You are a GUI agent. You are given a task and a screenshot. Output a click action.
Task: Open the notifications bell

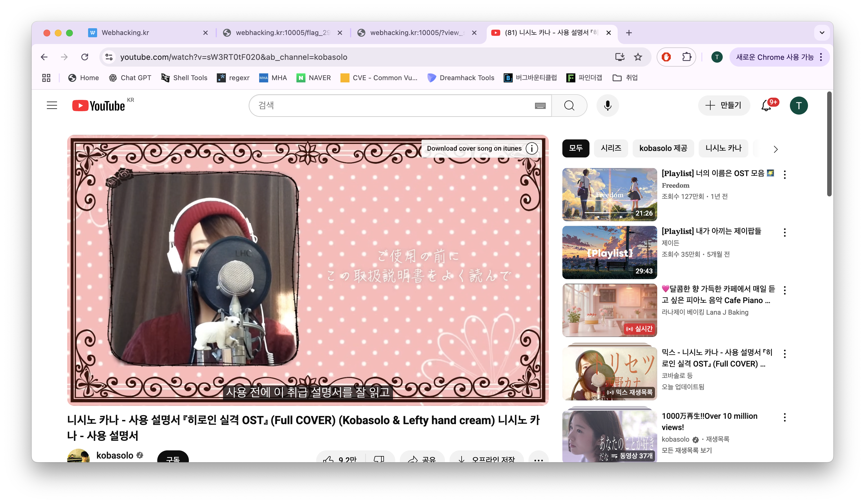[766, 105]
